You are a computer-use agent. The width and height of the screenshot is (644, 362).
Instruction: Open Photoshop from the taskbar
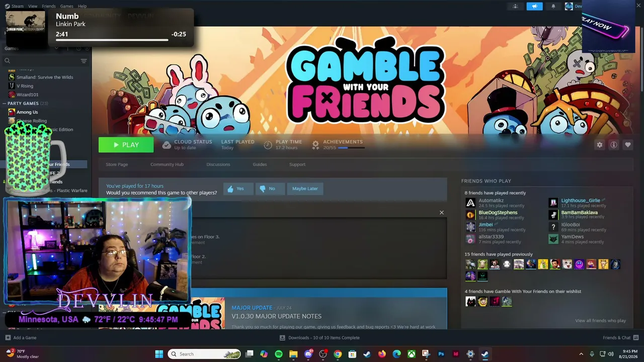coord(441,354)
